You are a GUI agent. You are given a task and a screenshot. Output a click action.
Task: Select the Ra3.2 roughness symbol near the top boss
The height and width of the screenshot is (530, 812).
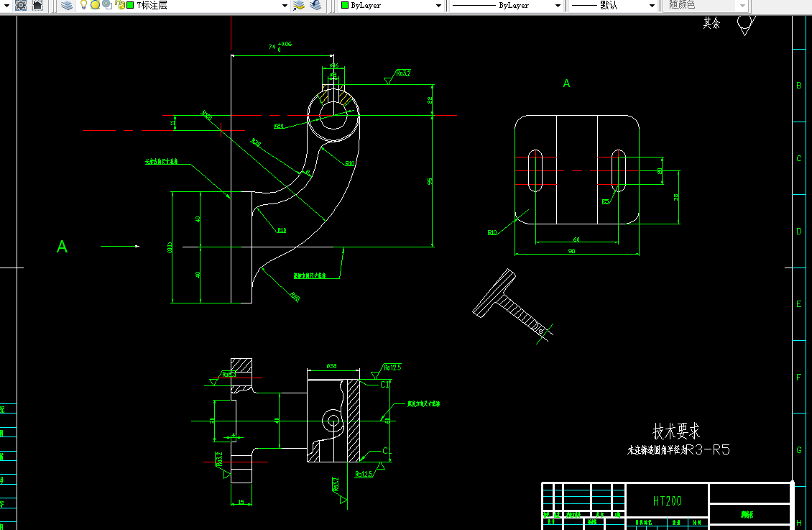(398, 76)
